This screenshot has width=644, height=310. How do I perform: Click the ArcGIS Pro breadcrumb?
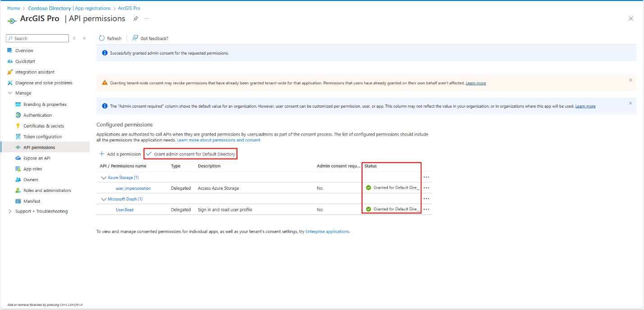(x=129, y=8)
